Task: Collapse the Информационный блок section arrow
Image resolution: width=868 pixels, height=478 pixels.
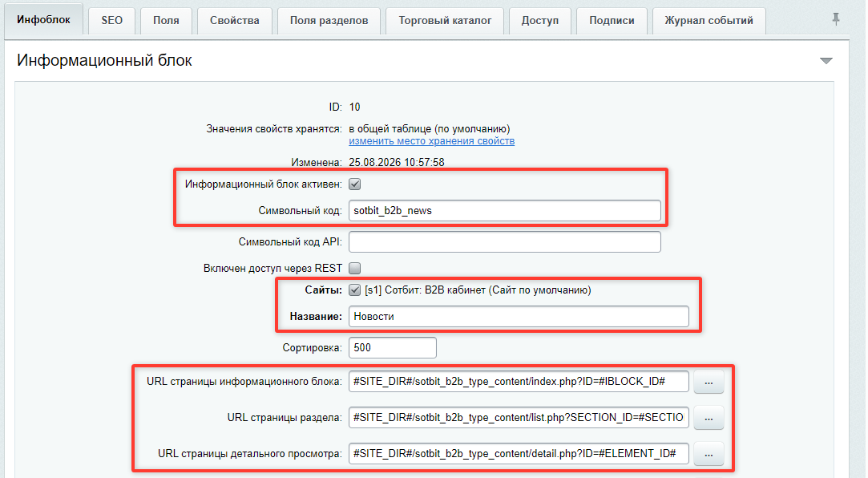Action: [x=826, y=61]
